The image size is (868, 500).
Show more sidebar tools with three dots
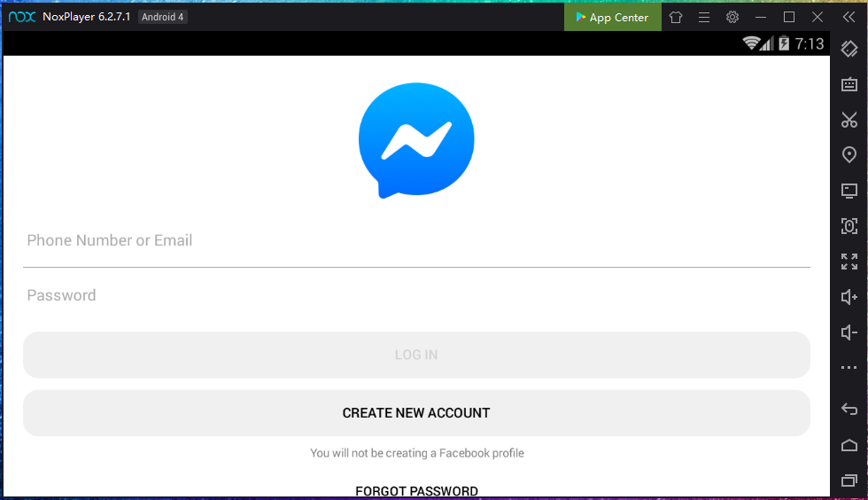tap(849, 368)
